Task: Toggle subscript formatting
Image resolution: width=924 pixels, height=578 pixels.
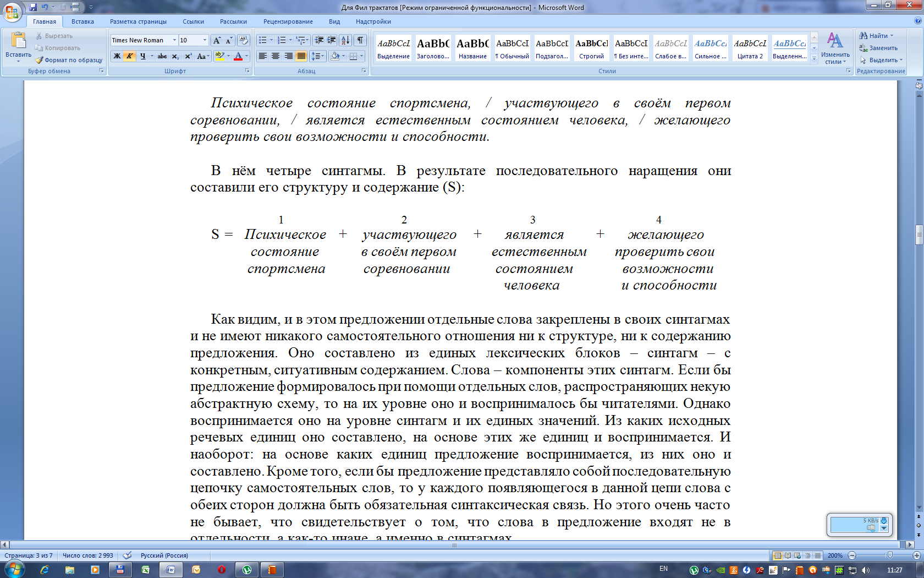Action: (175, 56)
